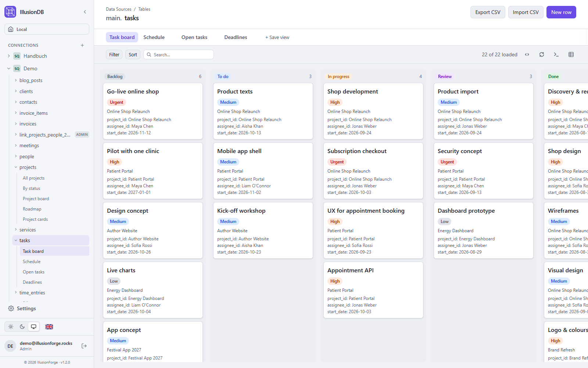Switch to dark theme moon icon
The width and height of the screenshot is (588, 368).
(22, 326)
